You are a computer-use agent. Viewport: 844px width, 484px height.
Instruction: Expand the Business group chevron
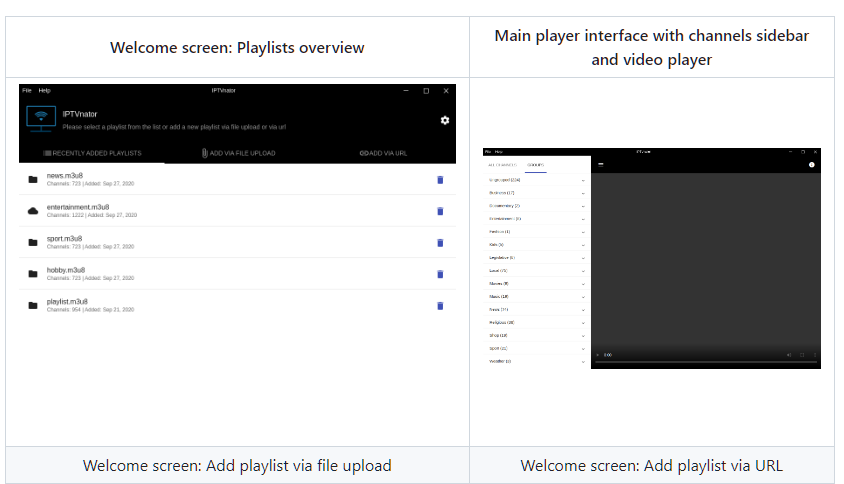coord(583,193)
